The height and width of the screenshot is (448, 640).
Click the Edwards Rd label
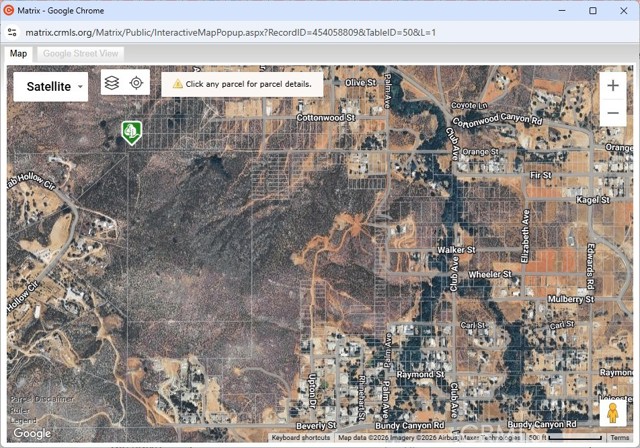click(x=591, y=266)
